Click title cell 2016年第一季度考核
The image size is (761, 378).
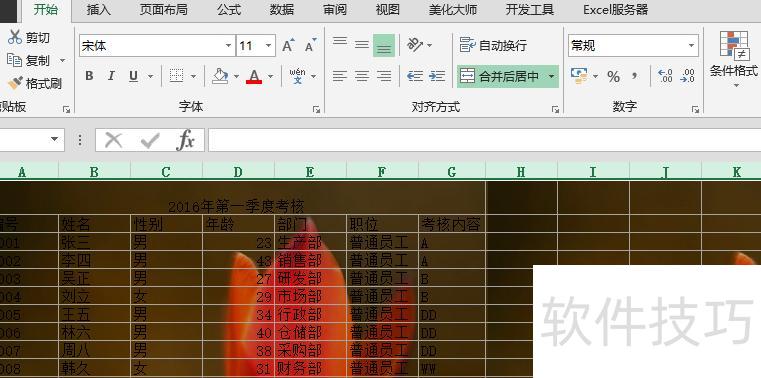[236, 207]
